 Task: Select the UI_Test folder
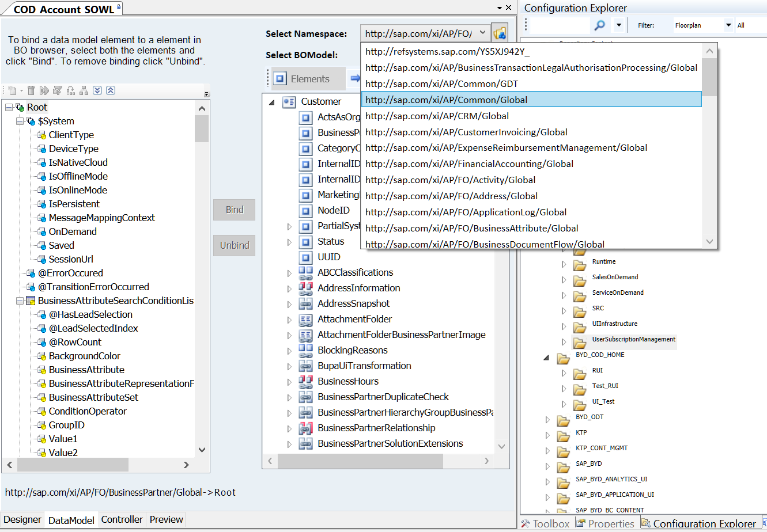coord(603,401)
